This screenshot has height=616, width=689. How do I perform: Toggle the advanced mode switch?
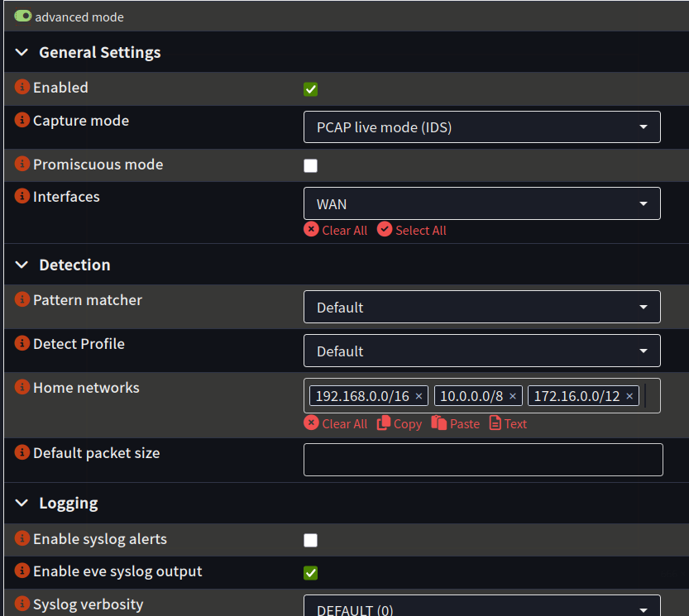(23, 17)
